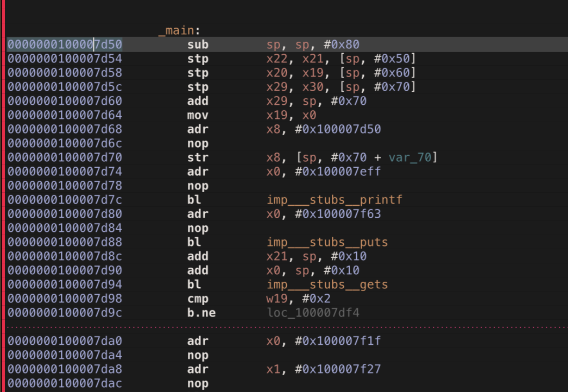The image size is (568, 392).
Task: Click the nop at address 0000000100007d84
Action: point(197,228)
